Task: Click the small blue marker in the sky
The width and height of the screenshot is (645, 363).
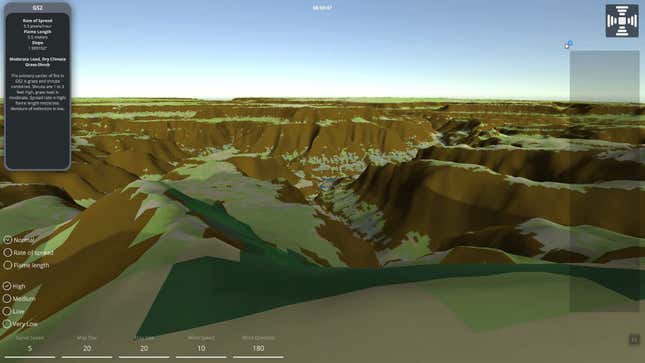Action: click(x=569, y=44)
